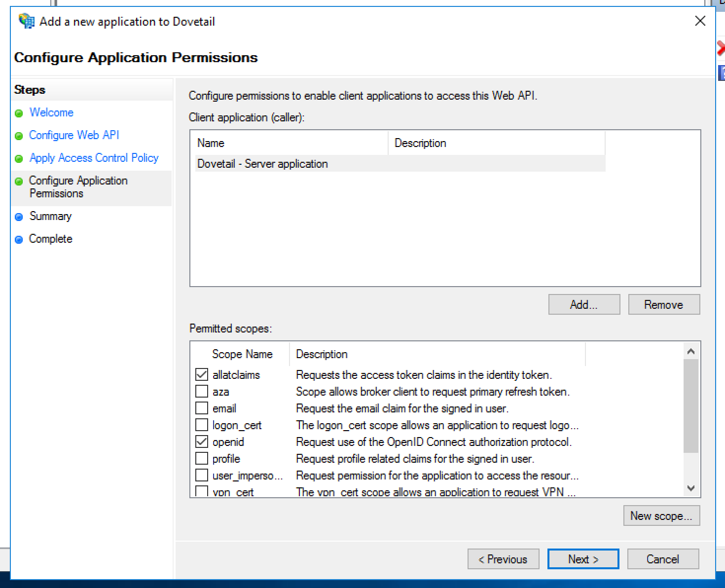Screen dimensions: 725x588
Task: Click the scrollbar down arrow in Permitted scopes
Action: 691,488
